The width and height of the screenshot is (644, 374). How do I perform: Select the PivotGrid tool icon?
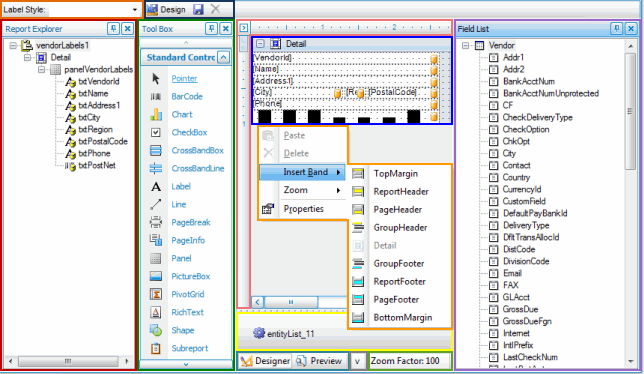[156, 294]
